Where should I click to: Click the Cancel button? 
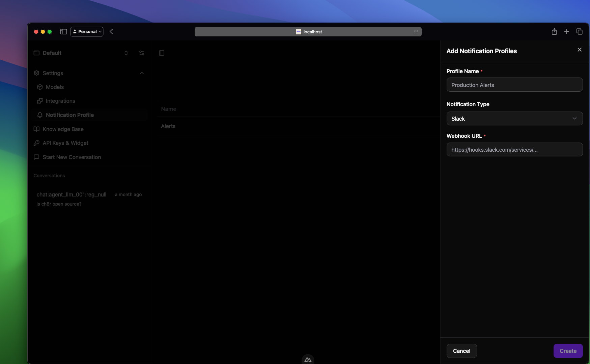pyautogui.click(x=461, y=351)
